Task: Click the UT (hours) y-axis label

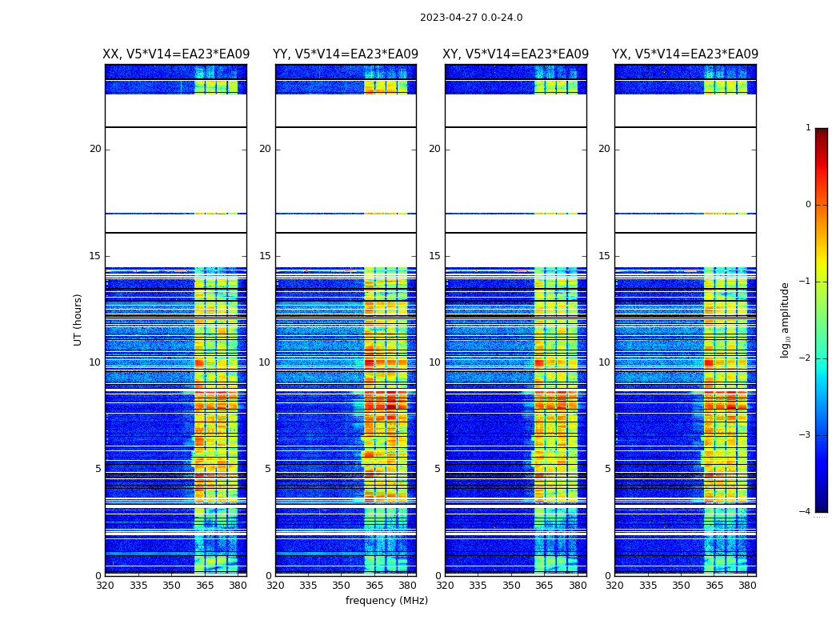Action: click(78, 319)
